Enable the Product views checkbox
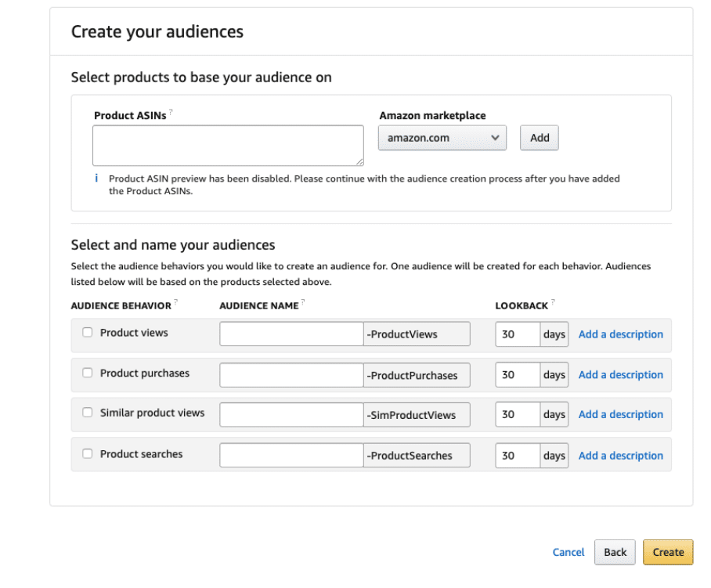The height and width of the screenshot is (588, 711). [88, 332]
